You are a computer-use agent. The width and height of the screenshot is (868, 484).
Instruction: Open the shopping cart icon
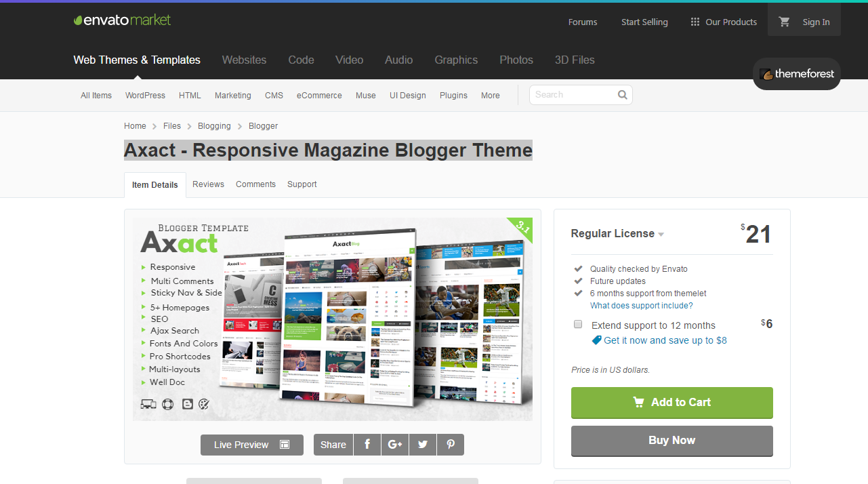pyautogui.click(x=785, y=22)
